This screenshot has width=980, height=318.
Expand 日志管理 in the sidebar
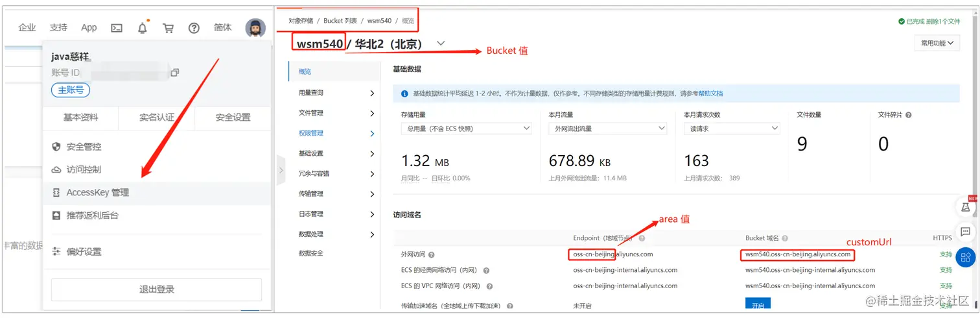[x=371, y=214]
